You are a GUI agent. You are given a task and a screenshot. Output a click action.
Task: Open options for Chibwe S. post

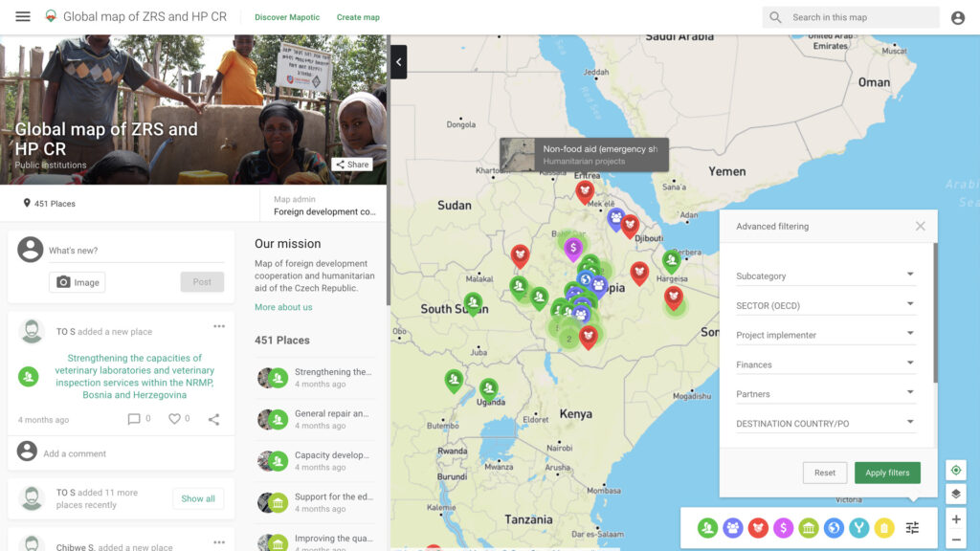(219, 541)
